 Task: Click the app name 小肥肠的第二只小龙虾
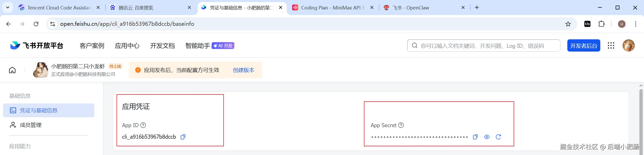[78, 66]
